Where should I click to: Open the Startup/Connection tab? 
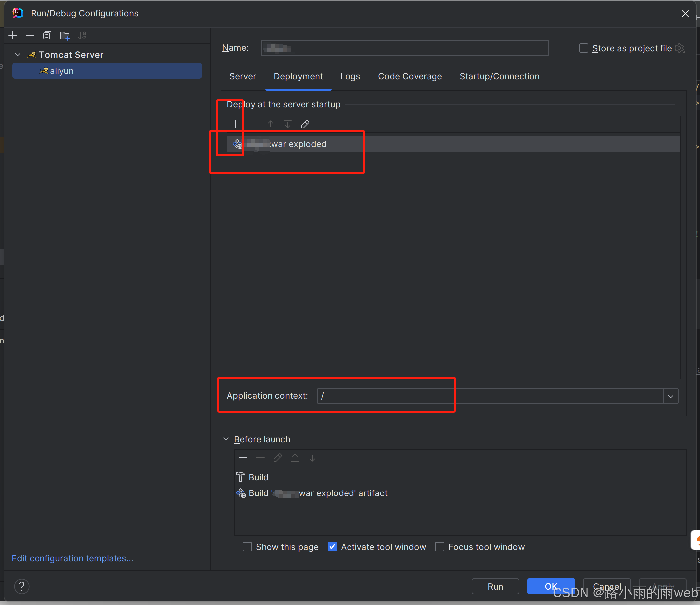pos(499,77)
